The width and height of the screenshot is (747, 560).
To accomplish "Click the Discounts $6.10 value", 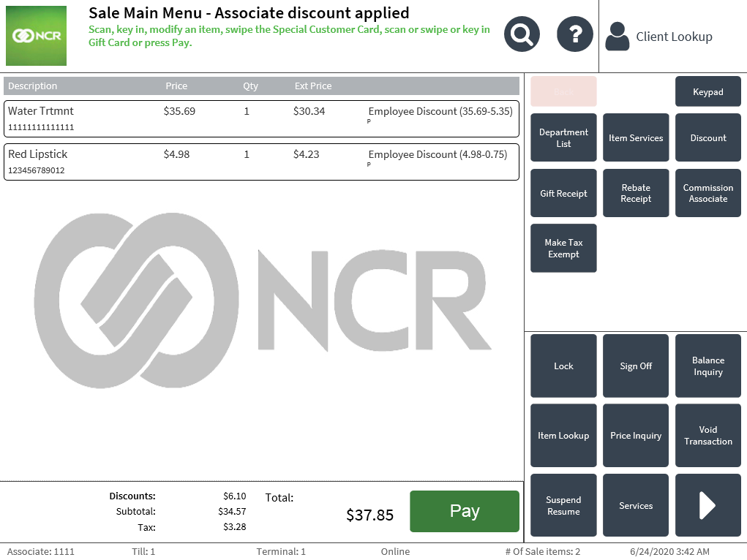I will pos(234,496).
